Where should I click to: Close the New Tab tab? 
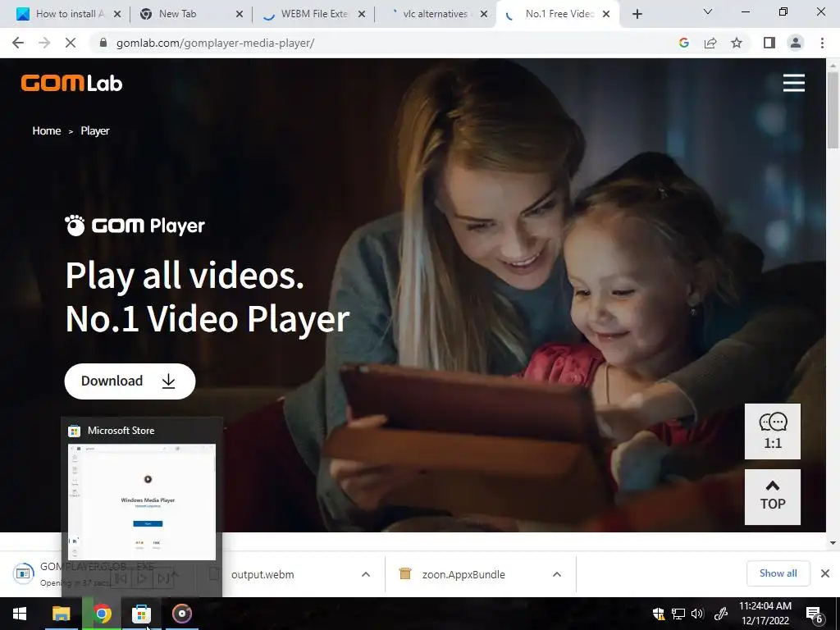[240, 14]
